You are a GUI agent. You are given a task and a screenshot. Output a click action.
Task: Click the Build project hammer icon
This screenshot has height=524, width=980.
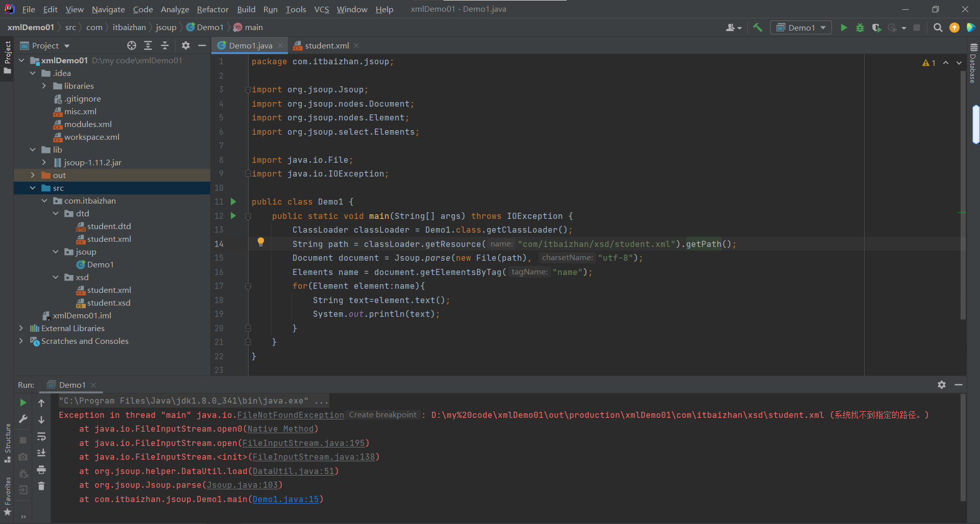757,28
